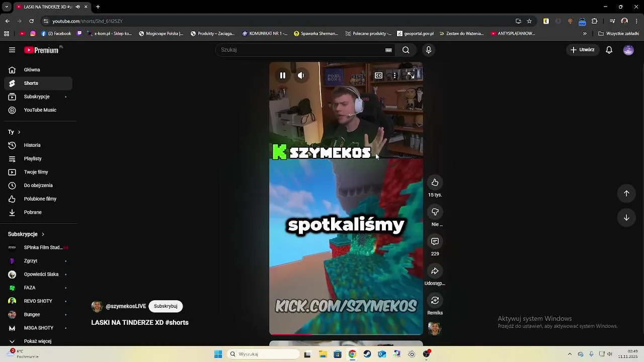The image size is (644, 362).
Task: Open the Facebook bookmark
Action: point(56,34)
